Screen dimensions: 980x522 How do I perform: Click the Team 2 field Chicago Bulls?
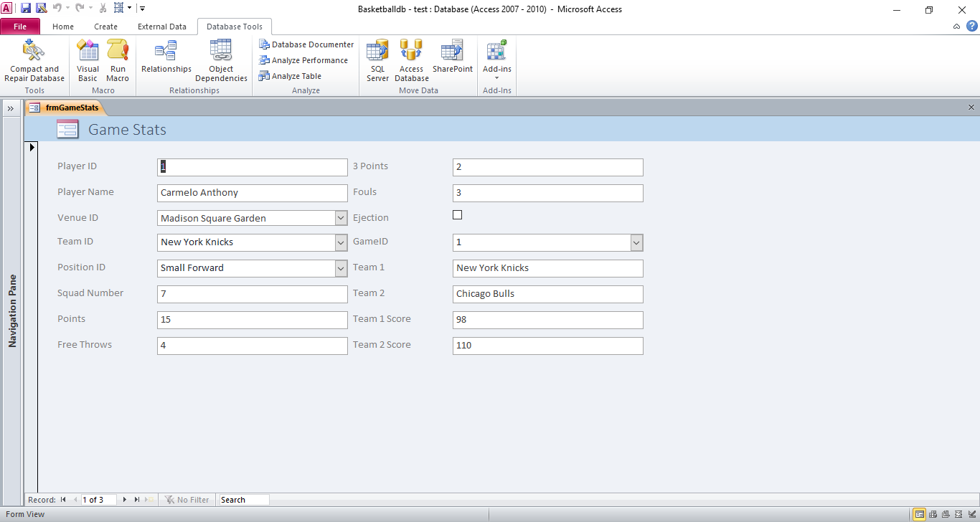[548, 294]
